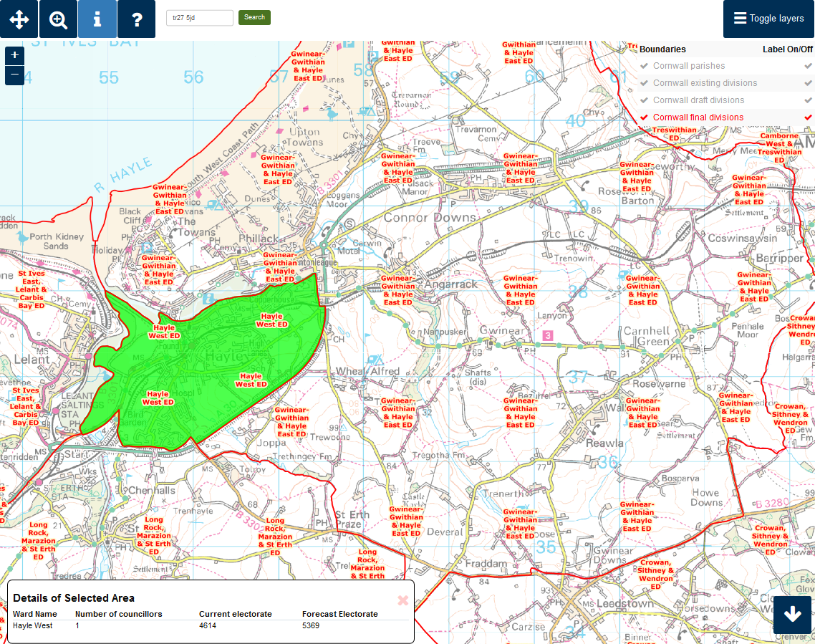This screenshot has height=644, width=815.
Task: Select Cornwall existing divisions layer name
Action: pos(705,83)
